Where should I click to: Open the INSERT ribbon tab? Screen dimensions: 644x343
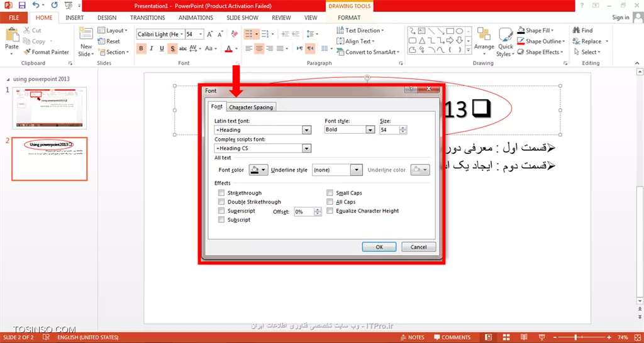(x=75, y=18)
